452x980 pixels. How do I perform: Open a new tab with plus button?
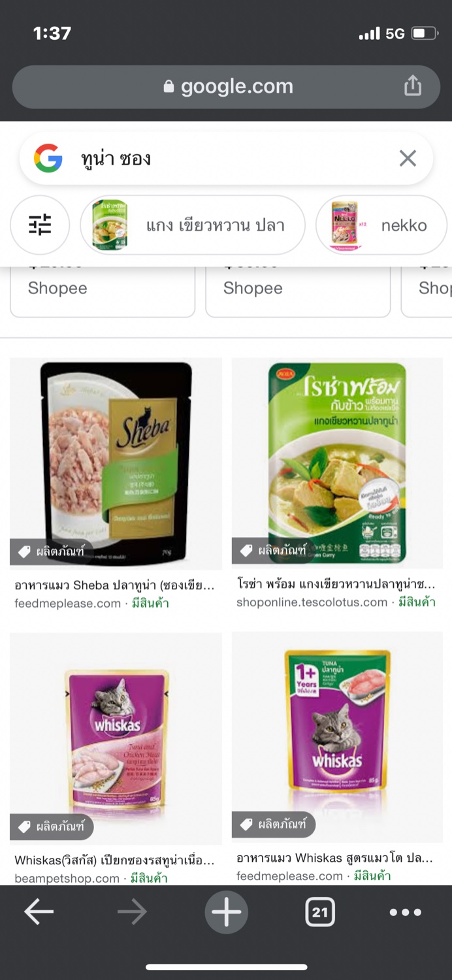pyautogui.click(x=226, y=912)
